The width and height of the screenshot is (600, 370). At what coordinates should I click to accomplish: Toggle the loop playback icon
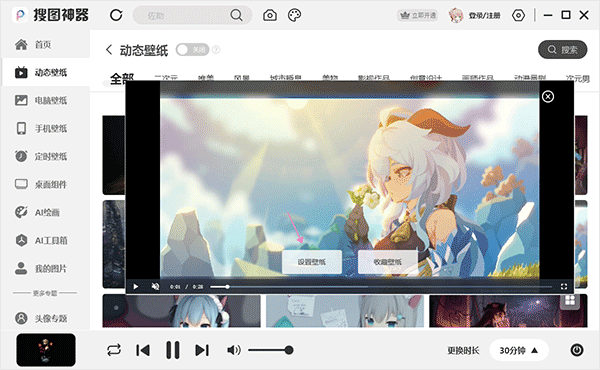(x=114, y=350)
